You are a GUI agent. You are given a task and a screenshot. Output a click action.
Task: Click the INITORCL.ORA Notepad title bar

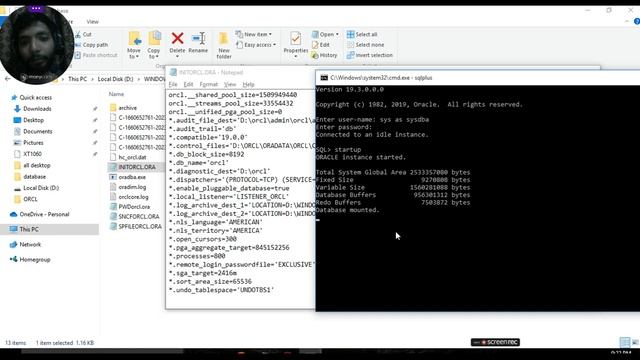coord(241,72)
